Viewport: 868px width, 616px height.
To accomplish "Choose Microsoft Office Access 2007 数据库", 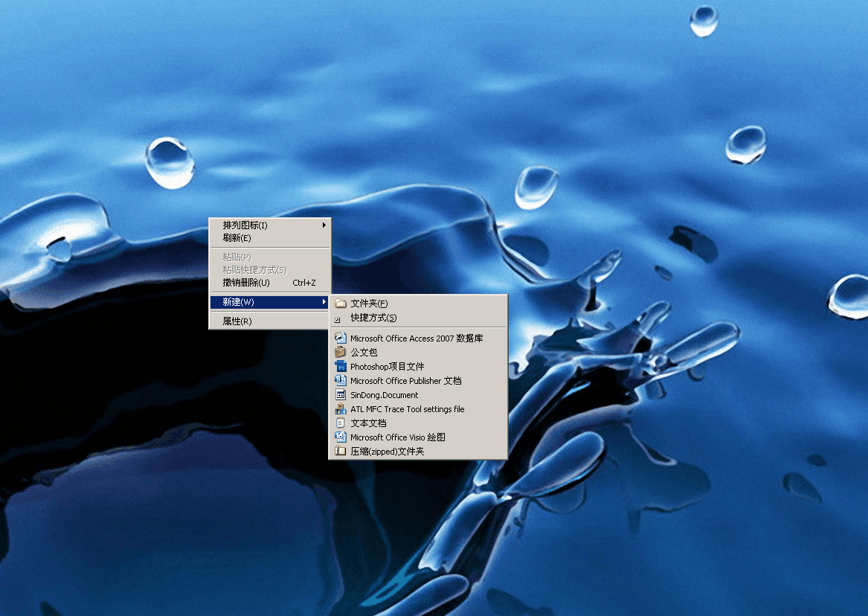I will point(419,339).
